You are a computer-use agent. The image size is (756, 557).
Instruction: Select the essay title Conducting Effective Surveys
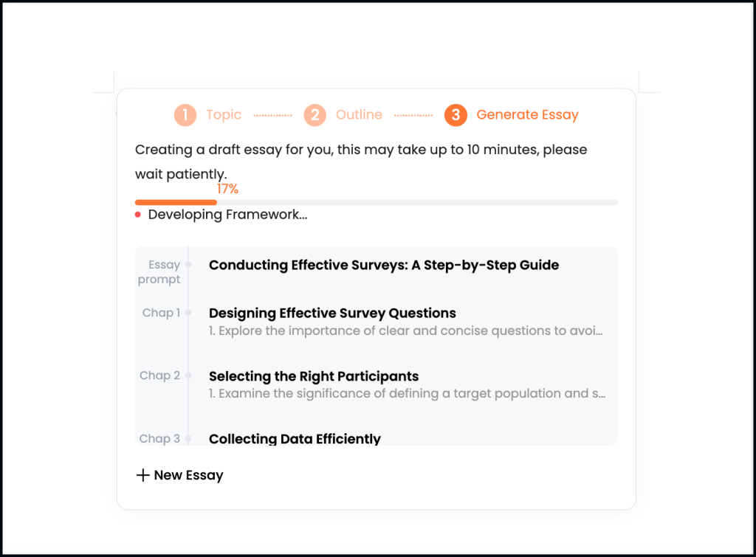(384, 265)
